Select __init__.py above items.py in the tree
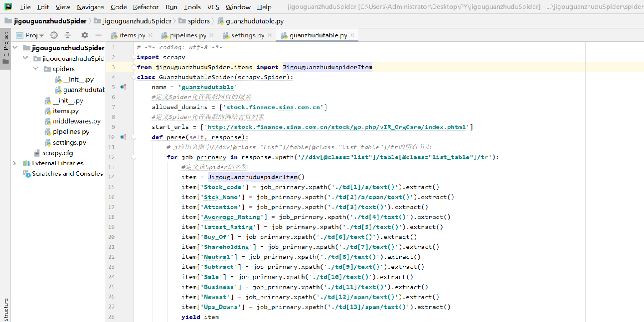This screenshot has height=322, width=644. click(x=64, y=101)
